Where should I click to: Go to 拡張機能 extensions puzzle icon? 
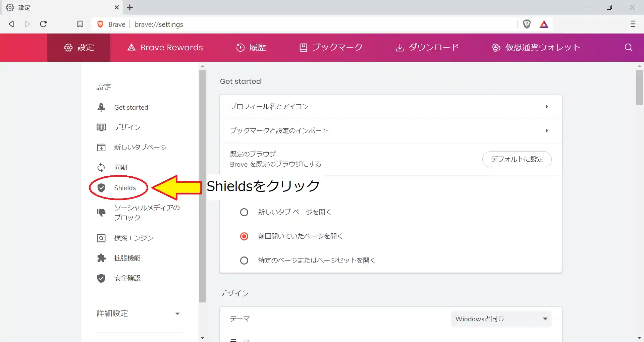click(x=101, y=258)
